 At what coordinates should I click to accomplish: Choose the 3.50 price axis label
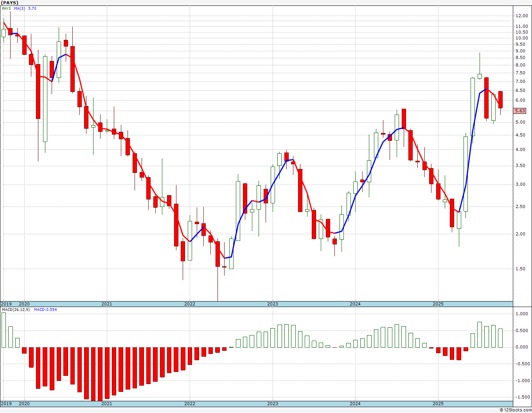[x=520, y=166]
